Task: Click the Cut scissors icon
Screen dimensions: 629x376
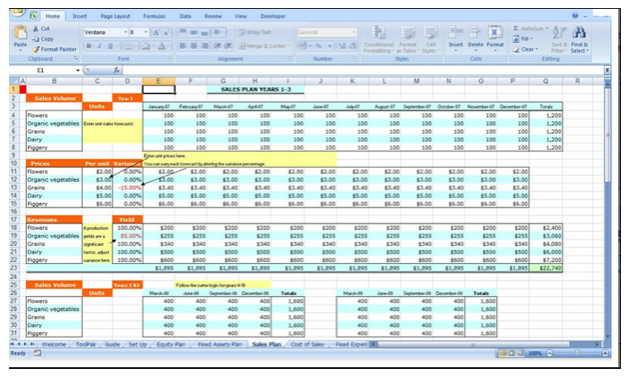Action: pyautogui.click(x=36, y=28)
